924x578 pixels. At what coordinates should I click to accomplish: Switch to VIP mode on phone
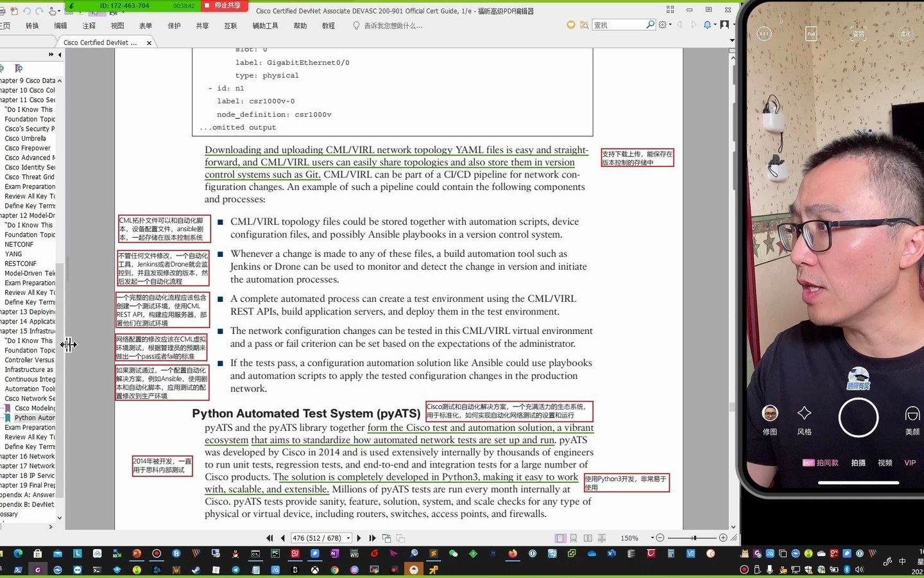(x=910, y=462)
